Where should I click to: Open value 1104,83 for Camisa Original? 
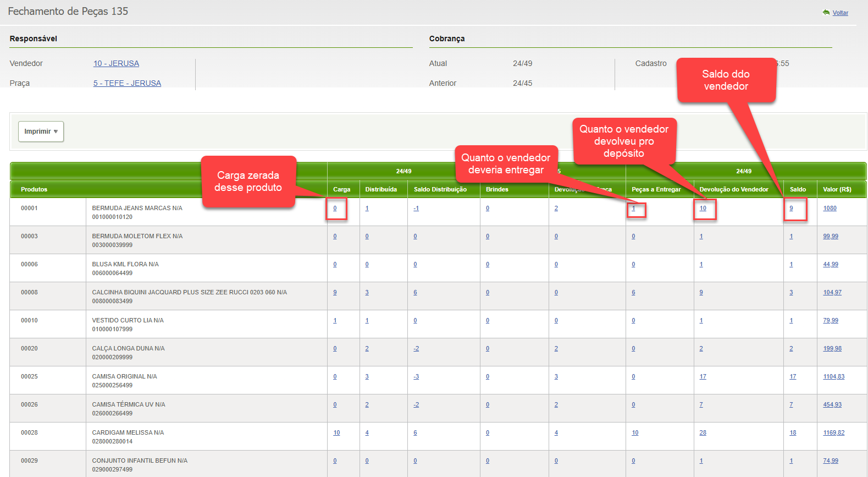833,376
